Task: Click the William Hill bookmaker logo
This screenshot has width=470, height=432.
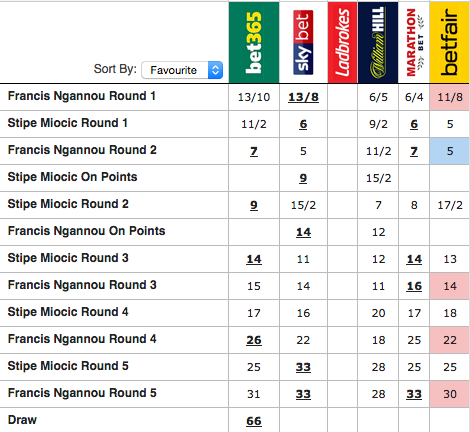Action: click(x=378, y=42)
